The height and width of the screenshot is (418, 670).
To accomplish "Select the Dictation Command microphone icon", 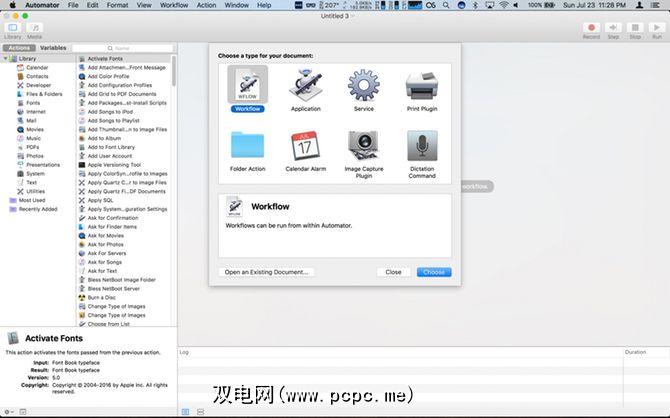I will coord(422,145).
